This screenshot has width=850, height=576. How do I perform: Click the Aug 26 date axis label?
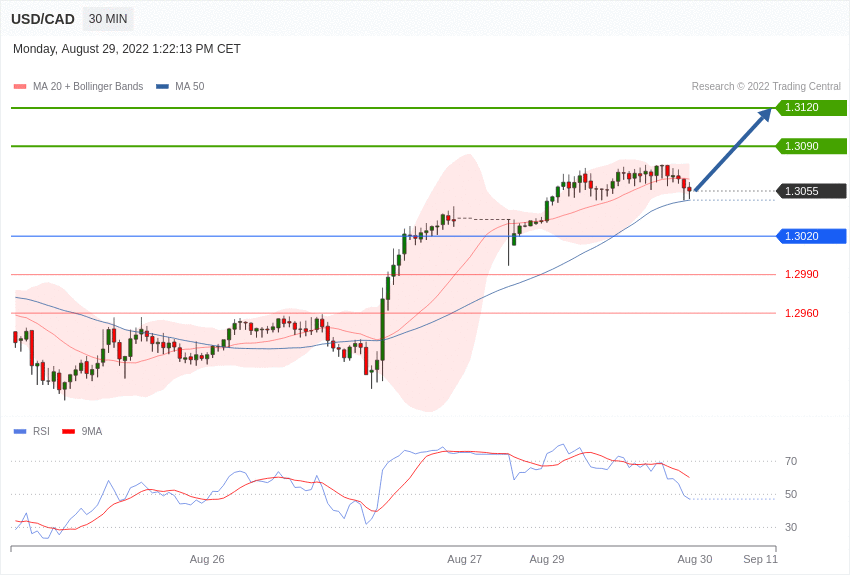pyautogui.click(x=207, y=559)
